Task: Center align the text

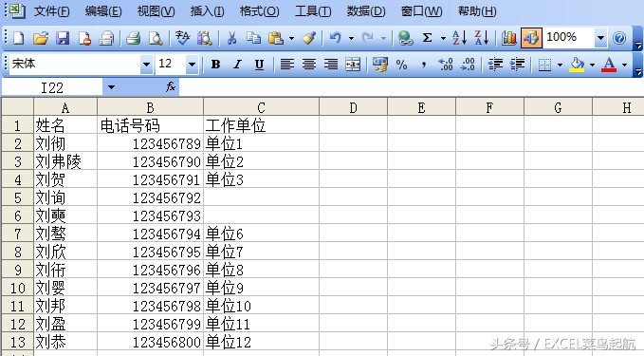Action: click(309, 65)
